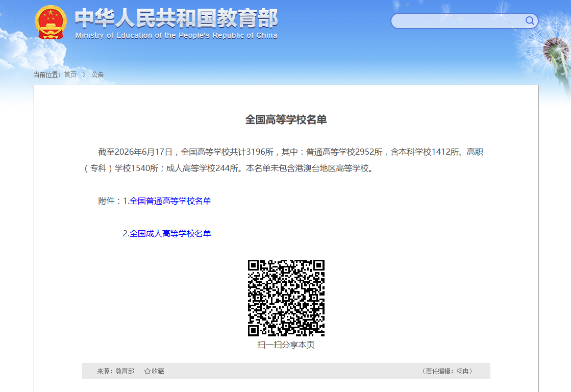The width and height of the screenshot is (571, 392).
Task: Open 全国成人高等学校名单 attachment link
Action: tap(170, 234)
